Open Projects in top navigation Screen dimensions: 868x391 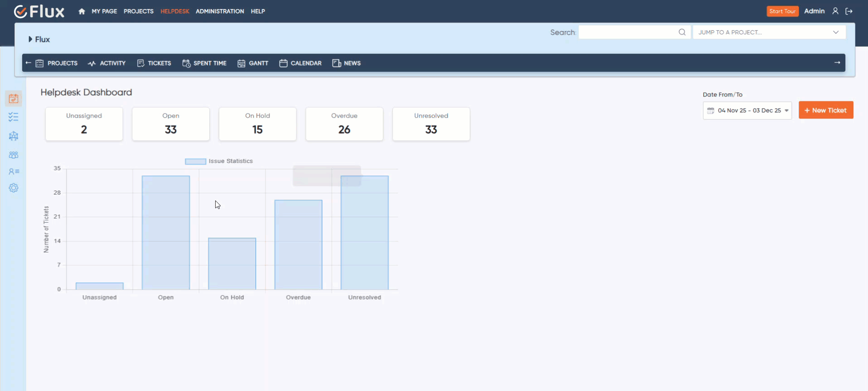click(x=139, y=11)
